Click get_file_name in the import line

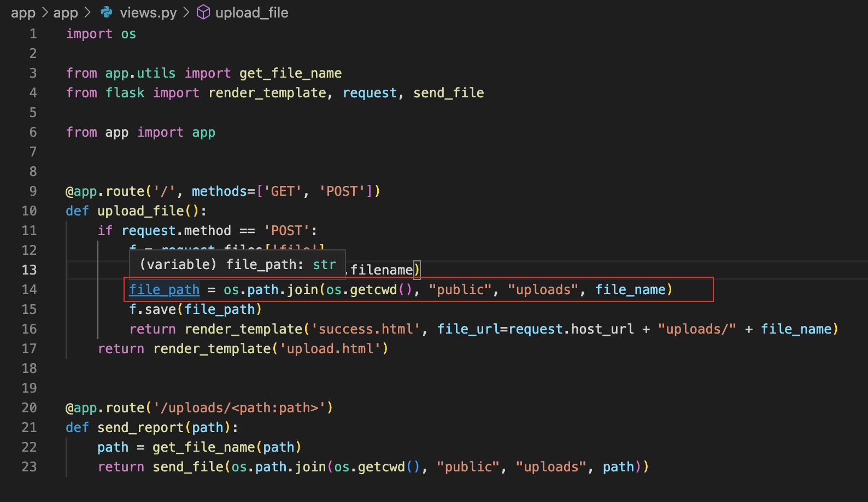coord(290,73)
